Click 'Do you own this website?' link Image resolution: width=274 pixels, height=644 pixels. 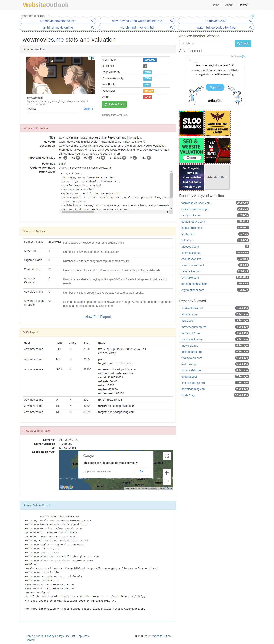97,472
